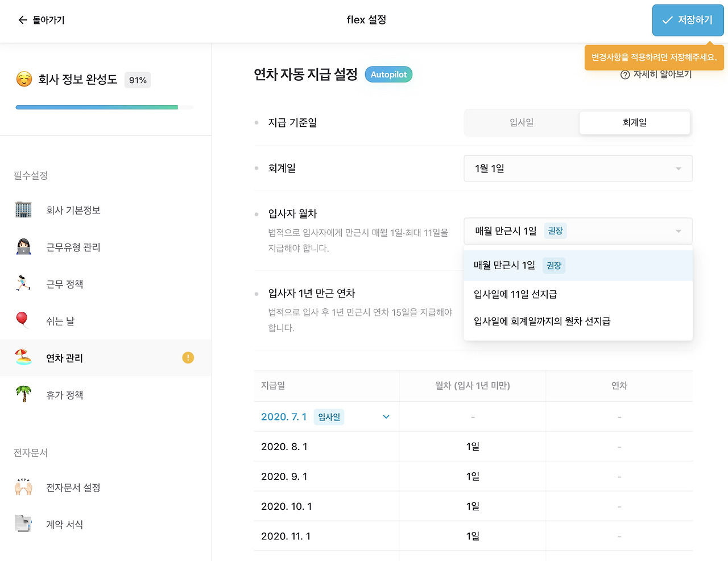Open 근무유형 관리 in the sidebar

[x=106, y=247]
